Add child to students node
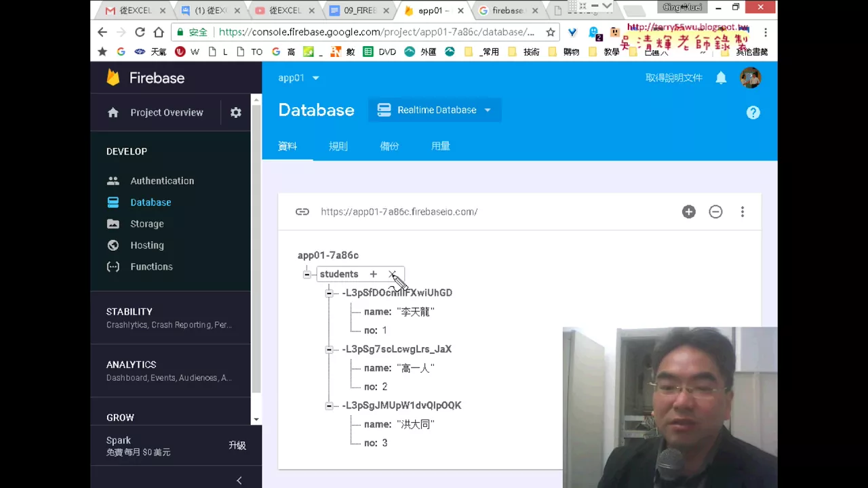The width and height of the screenshot is (868, 488). [373, 274]
